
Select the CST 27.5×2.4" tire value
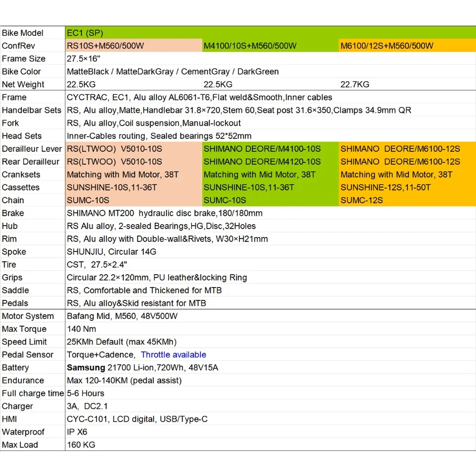(97, 265)
